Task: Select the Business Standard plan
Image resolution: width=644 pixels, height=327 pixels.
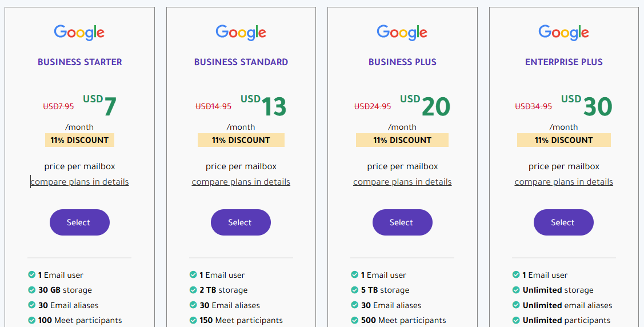Action: (x=241, y=222)
